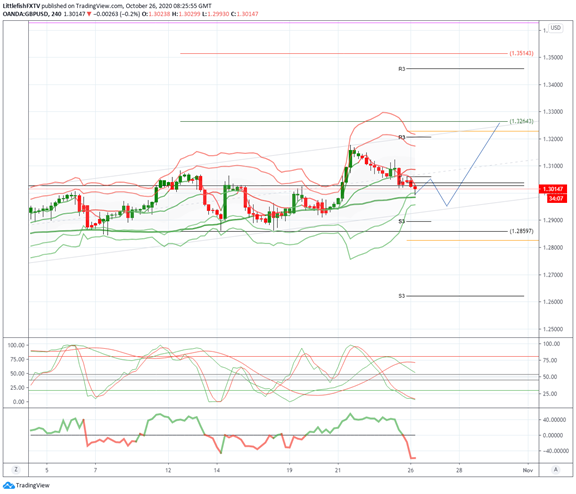Image resolution: width=576 pixels, height=494 pixels.
Task: Click the red 1.30147 current price label
Action: click(552, 189)
